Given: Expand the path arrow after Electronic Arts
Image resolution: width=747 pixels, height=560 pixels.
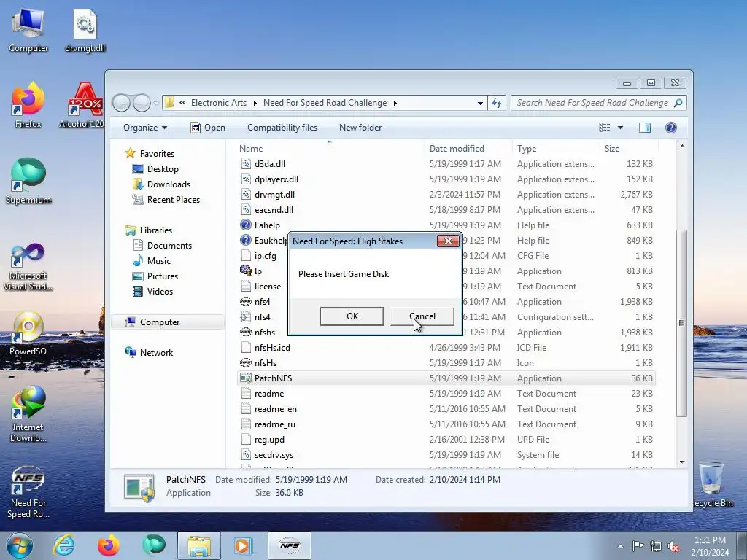Looking at the screenshot, I should point(255,103).
